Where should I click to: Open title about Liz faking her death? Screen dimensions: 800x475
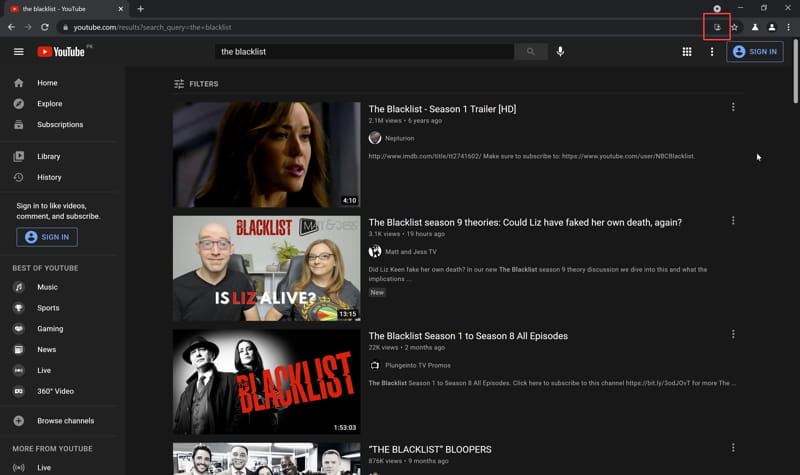(x=525, y=222)
